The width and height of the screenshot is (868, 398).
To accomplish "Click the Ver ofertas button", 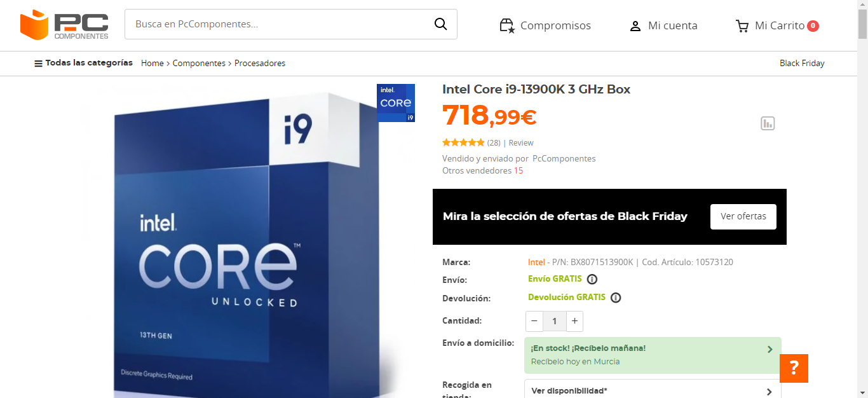I will pyautogui.click(x=743, y=217).
